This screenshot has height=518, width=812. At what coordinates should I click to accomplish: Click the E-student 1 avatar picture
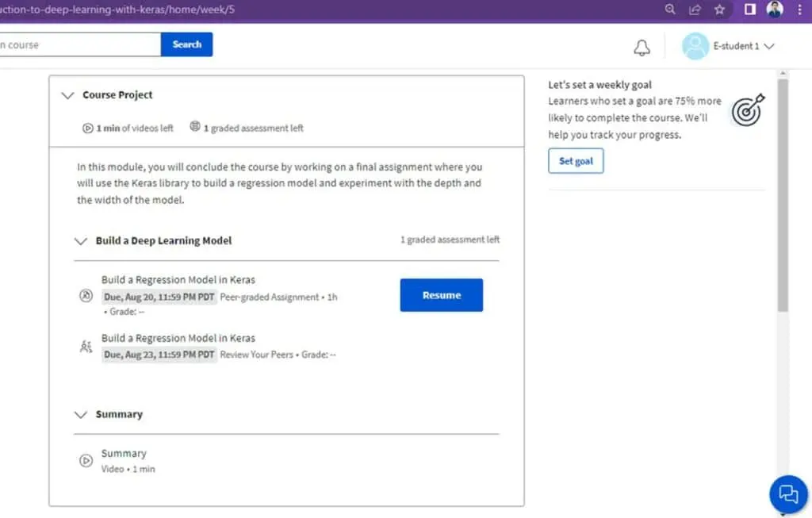[x=695, y=46]
